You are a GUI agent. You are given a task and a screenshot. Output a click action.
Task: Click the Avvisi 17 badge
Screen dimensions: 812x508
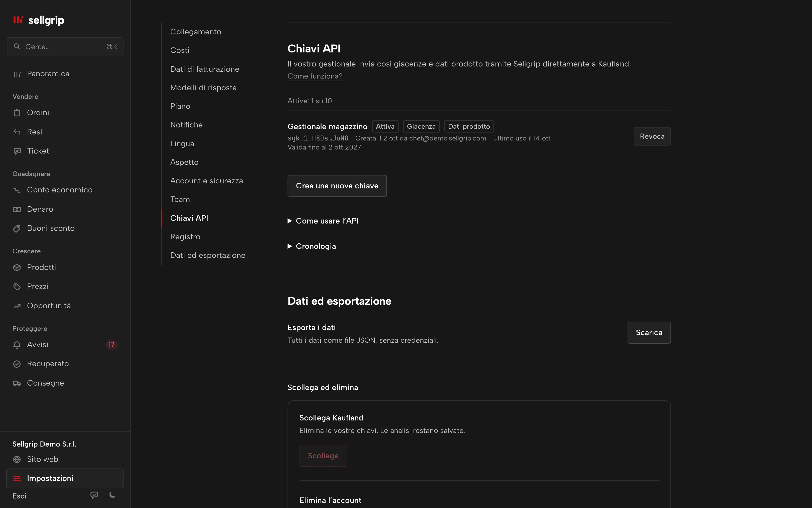(111, 345)
